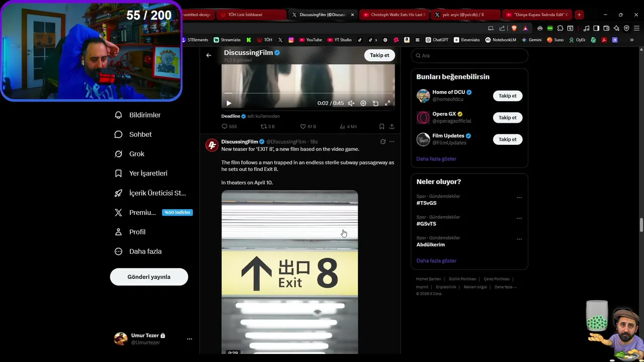
Task: Click the search field labeled Ara
Action: [x=469, y=55]
